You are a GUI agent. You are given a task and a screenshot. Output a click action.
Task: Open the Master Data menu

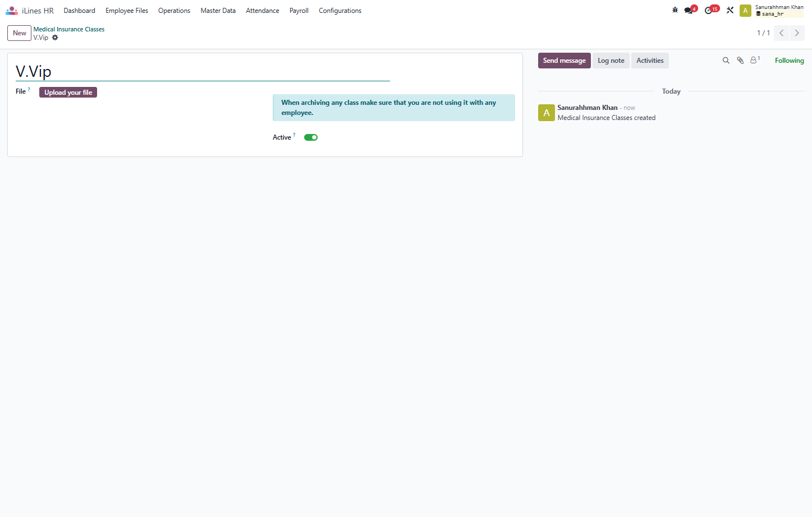(x=218, y=11)
